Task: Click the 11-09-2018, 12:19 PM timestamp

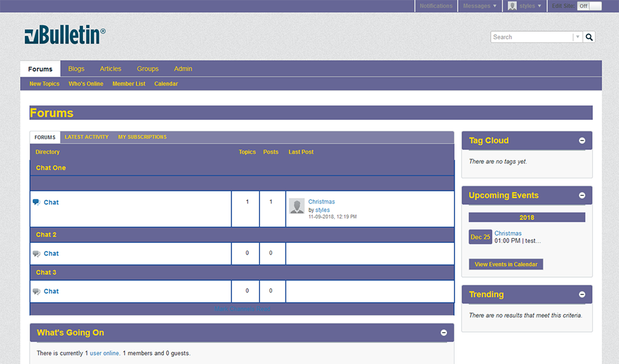Action: tap(333, 217)
